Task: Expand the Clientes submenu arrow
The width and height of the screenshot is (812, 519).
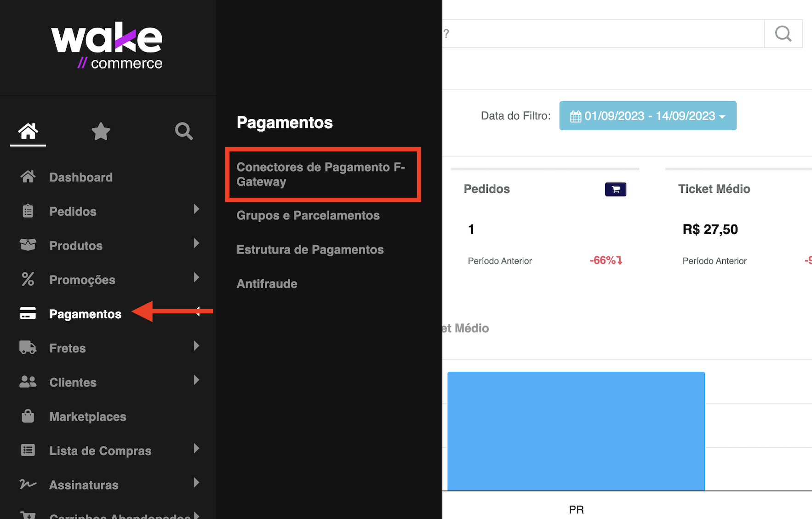Action: point(196,380)
